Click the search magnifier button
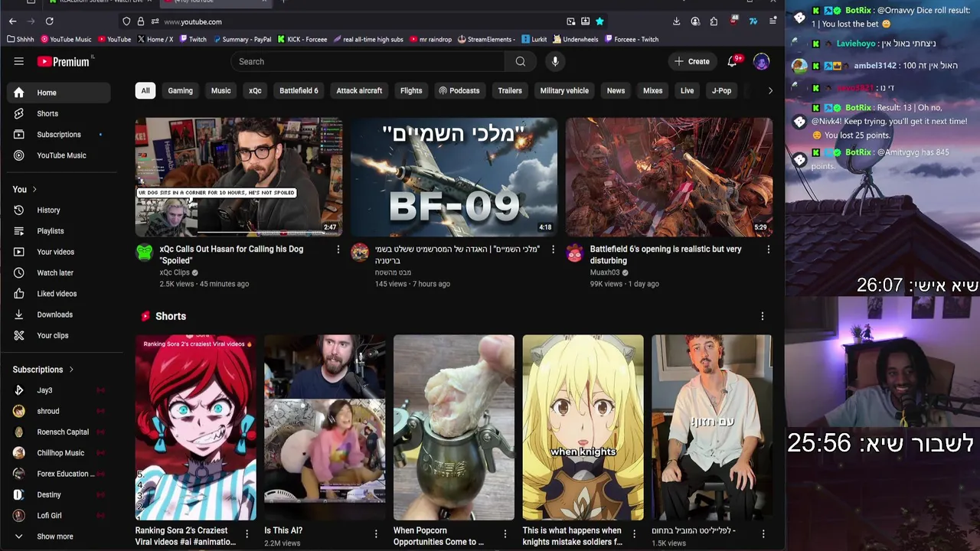 (x=521, y=61)
